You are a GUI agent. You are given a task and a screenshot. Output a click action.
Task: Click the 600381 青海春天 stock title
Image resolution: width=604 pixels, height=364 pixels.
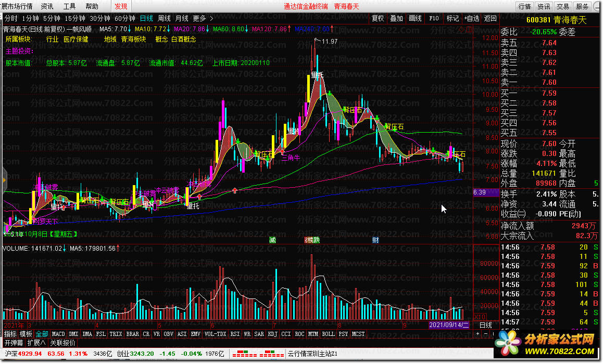click(556, 20)
